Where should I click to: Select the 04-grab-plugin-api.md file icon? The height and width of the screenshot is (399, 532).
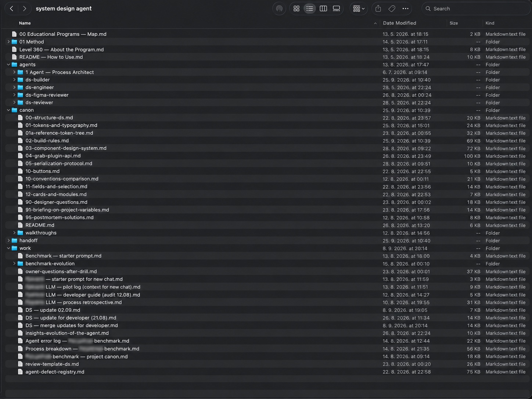point(21,156)
